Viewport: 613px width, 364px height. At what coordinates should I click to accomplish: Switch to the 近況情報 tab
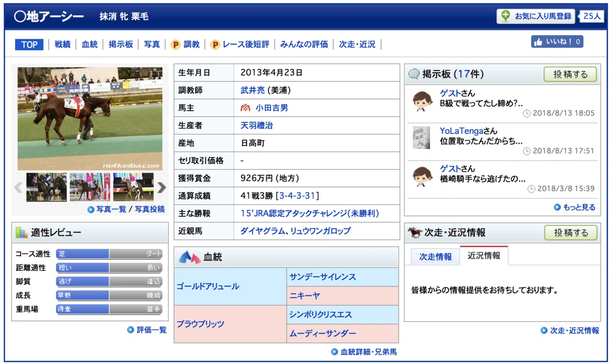[484, 255]
